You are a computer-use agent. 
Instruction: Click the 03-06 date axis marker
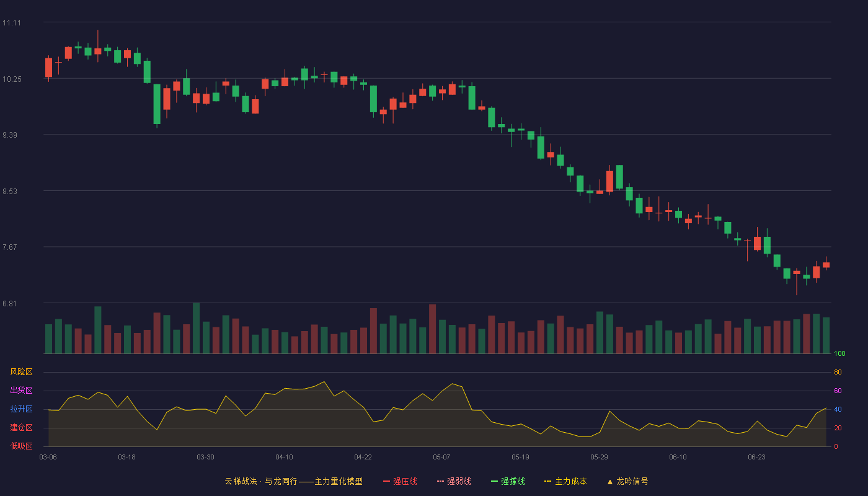coord(48,457)
